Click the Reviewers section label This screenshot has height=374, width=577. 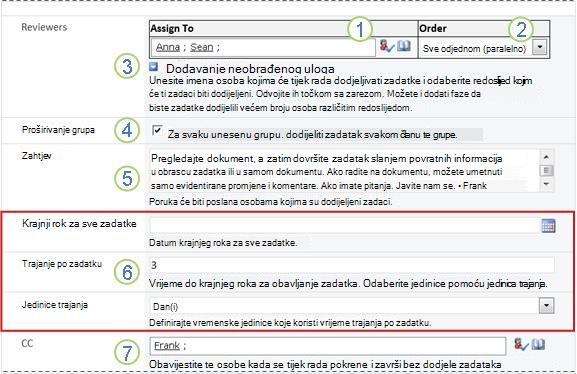[x=44, y=27]
